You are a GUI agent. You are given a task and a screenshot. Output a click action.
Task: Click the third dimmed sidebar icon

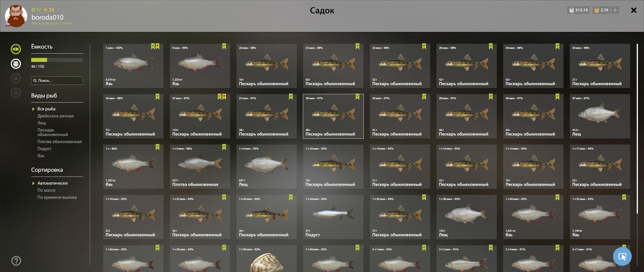(16, 78)
